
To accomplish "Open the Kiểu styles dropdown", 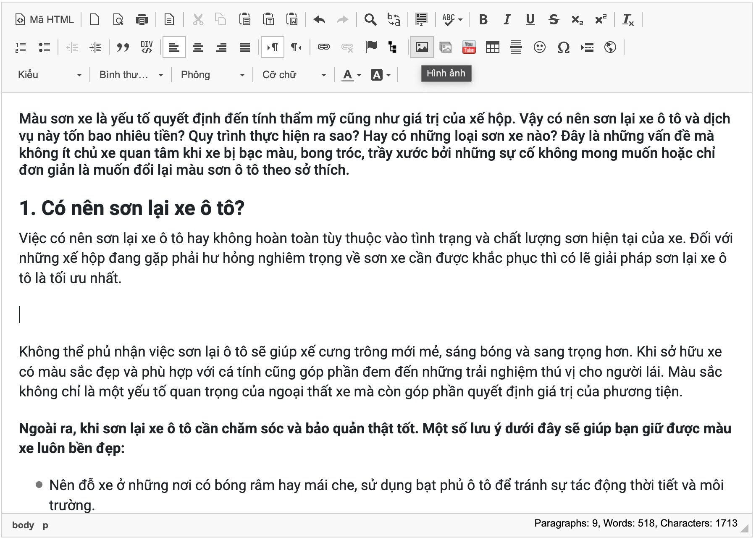I will click(49, 75).
